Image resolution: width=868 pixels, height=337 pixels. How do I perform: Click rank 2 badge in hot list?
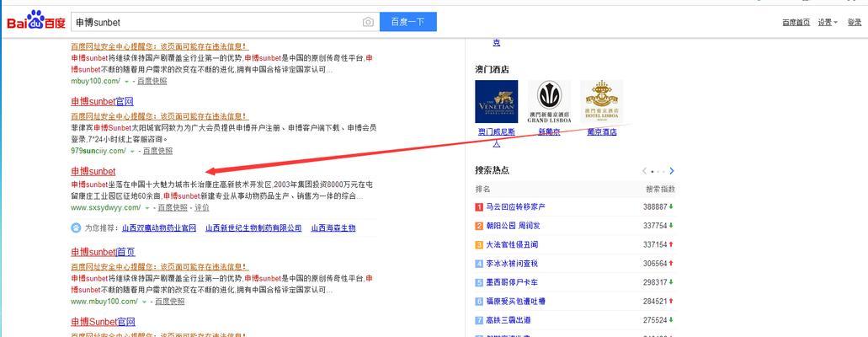(479, 226)
